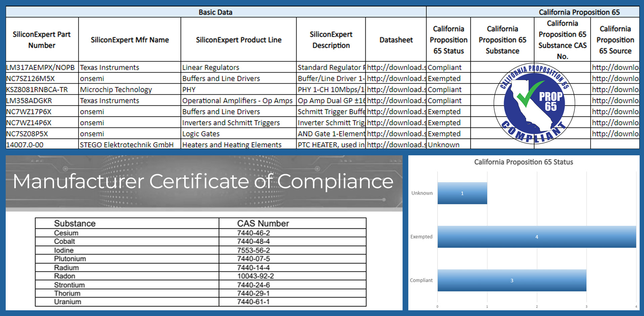Click 'SiliconExpert Part Number' column header
Viewport: 644px width, 316px height.
point(42,40)
